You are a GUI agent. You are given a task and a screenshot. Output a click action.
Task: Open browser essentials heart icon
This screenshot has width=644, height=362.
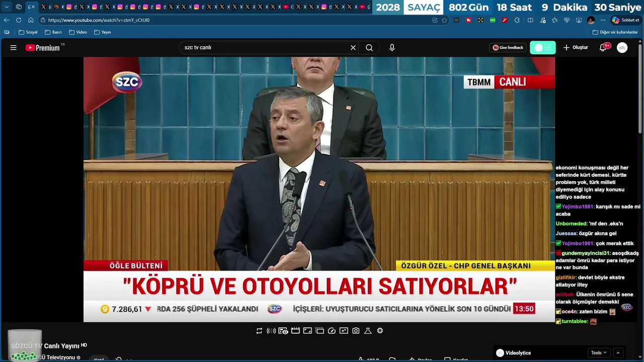click(x=567, y=20)
